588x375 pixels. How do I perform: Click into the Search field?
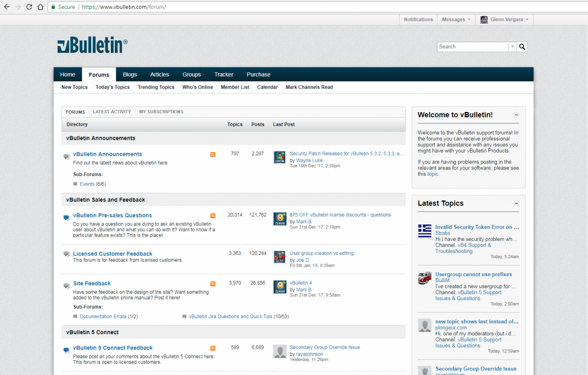click(x=473, y=47)
